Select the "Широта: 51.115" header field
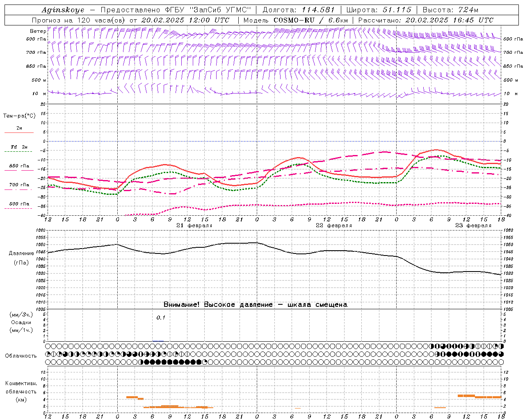The width and height of the screenshot is (525, 420). (379, 10)
